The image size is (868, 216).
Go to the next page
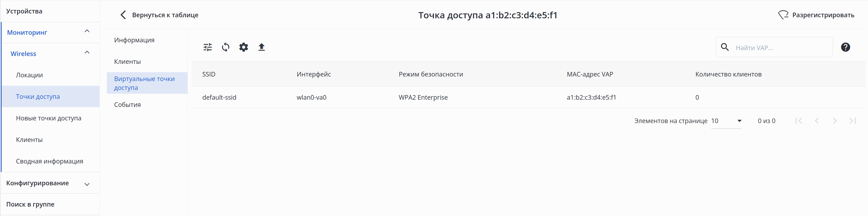[x=835, y=121]
